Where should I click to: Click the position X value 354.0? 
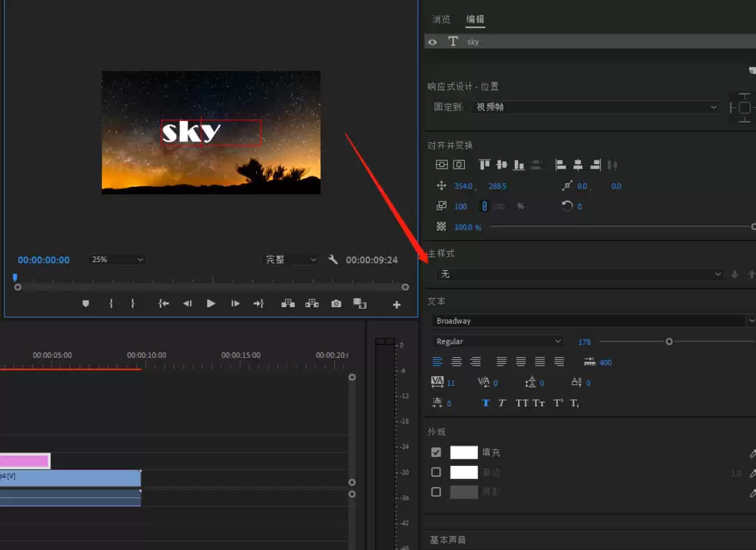click(463, 186)
